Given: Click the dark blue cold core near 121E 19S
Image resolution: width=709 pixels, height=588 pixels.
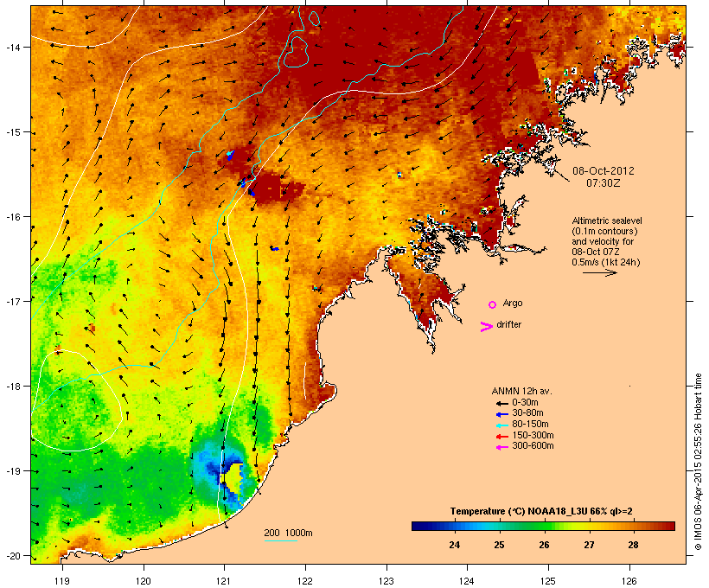Looking at the screenshot, I should 212,468.
